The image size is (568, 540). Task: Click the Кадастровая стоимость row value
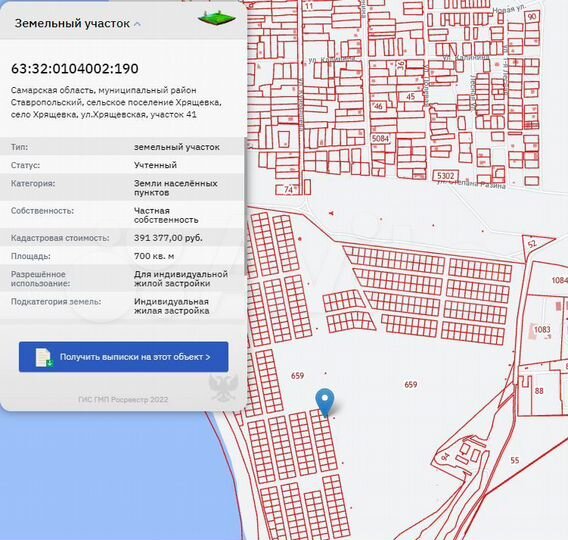click(168, 238)
